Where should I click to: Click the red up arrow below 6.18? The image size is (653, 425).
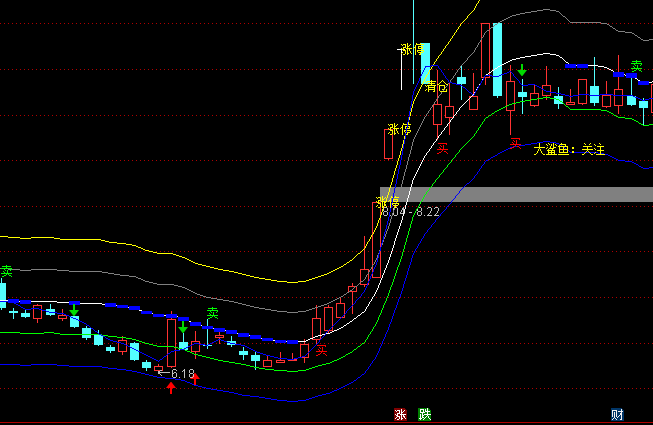[171, 387]
